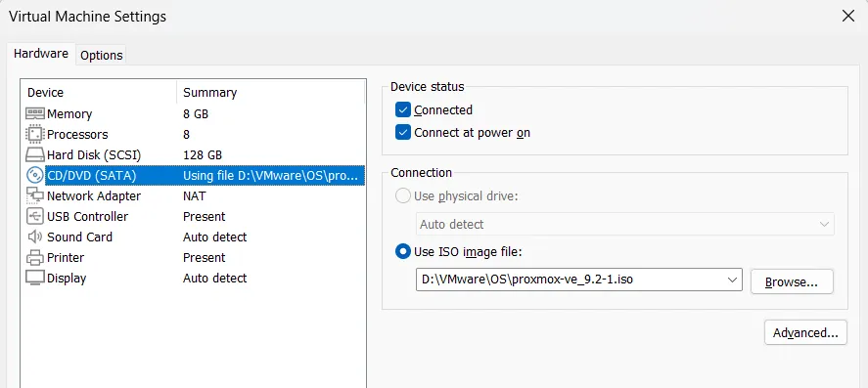
Task: Select the Network Adapter row label
Action: [94, 196]
